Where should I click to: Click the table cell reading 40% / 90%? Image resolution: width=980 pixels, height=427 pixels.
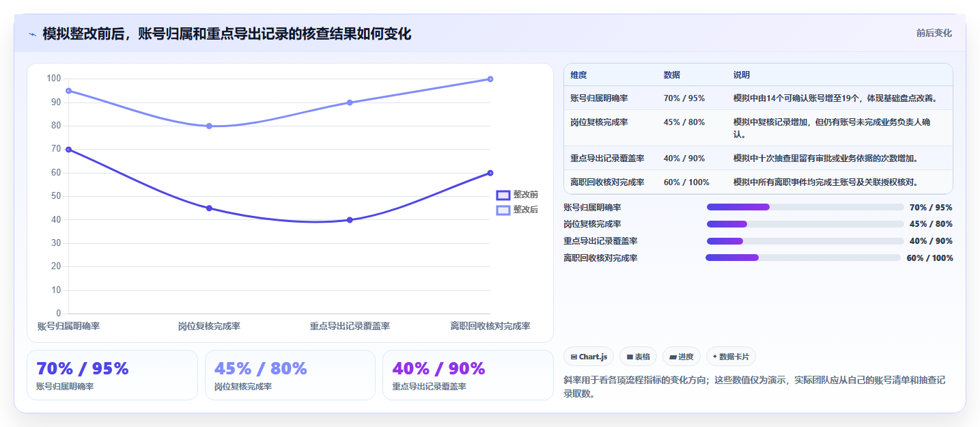pyautogui.click(x=684, y=159)
